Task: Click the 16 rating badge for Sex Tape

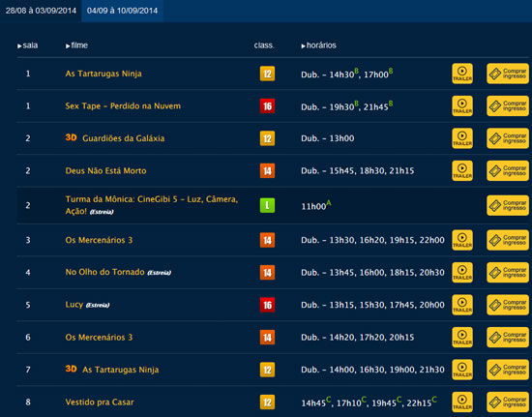Action: [267, 105]
